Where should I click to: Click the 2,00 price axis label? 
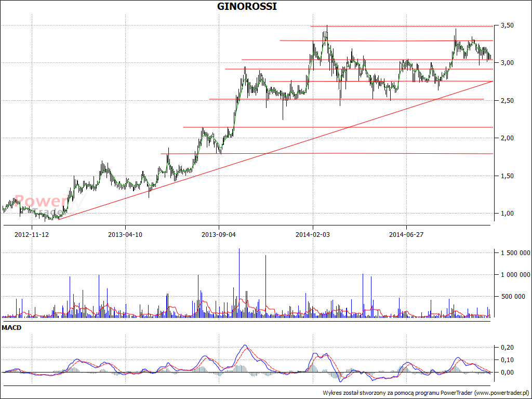(x=506, y=138)
